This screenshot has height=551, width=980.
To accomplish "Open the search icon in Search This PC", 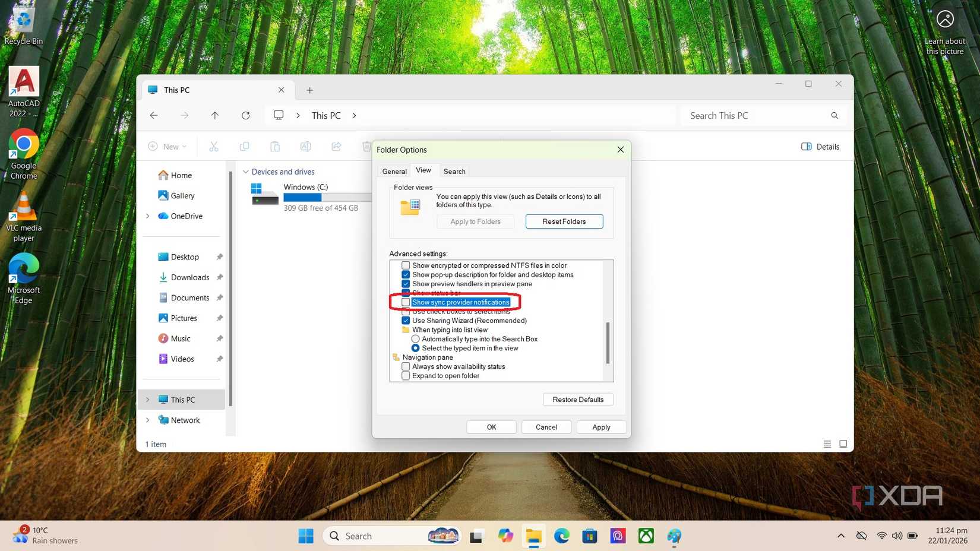I will tap(834, 115).
